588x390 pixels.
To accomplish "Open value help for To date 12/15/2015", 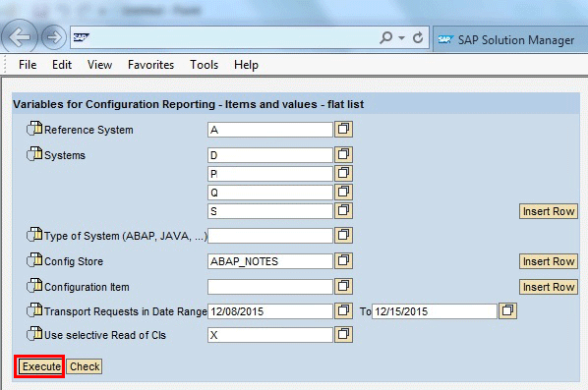I will point(507,311).
